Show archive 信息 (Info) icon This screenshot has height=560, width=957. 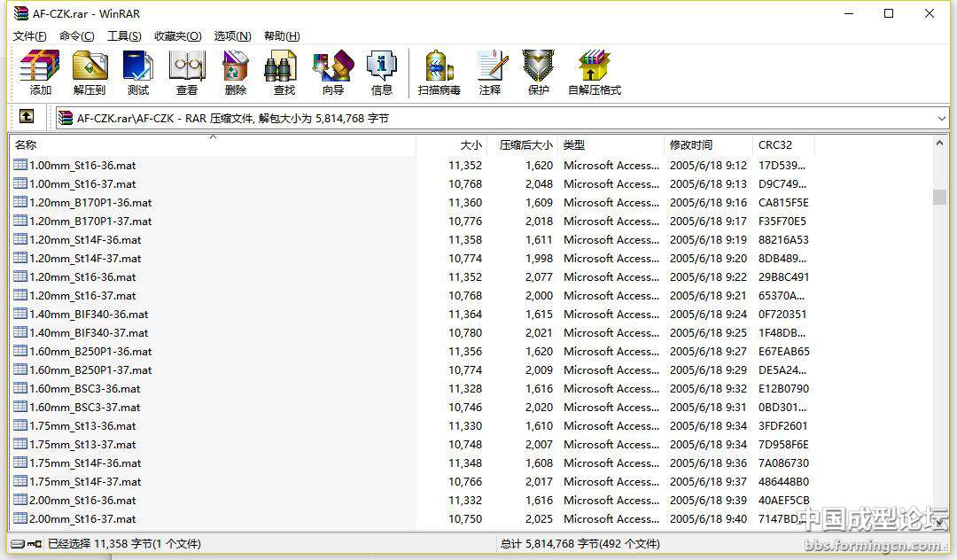coord(381,73)
